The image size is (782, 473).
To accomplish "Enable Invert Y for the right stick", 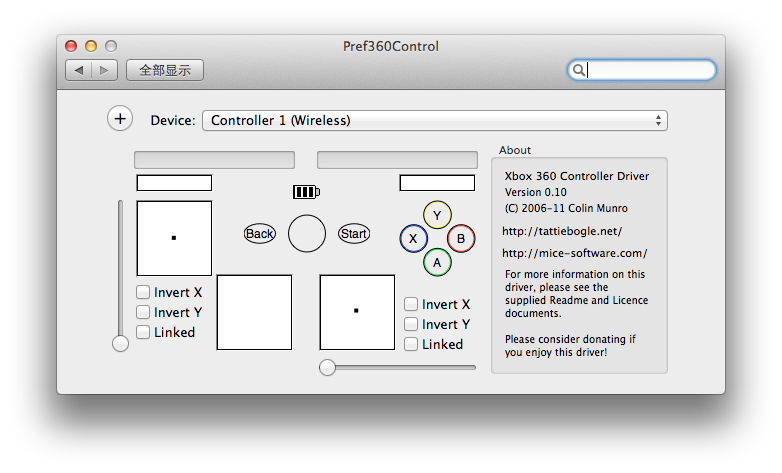I will click(411, 324).
